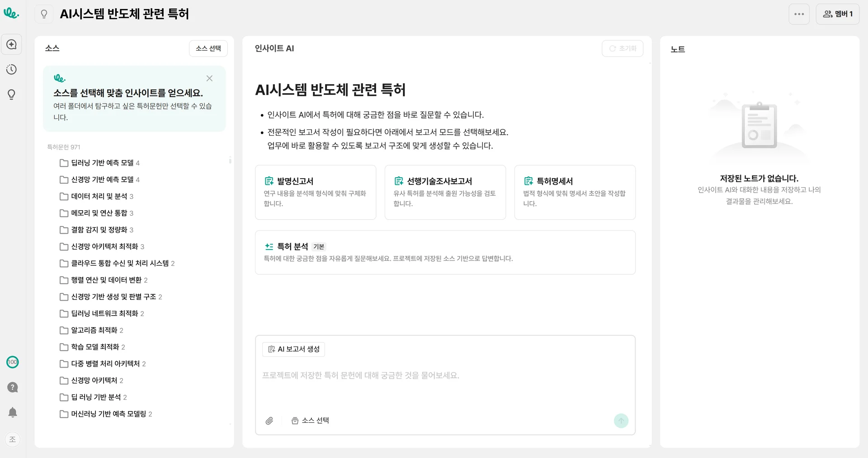868x458 pixels.
Task: Open the three-dots more options menu
Action: [x=799, y=14]
